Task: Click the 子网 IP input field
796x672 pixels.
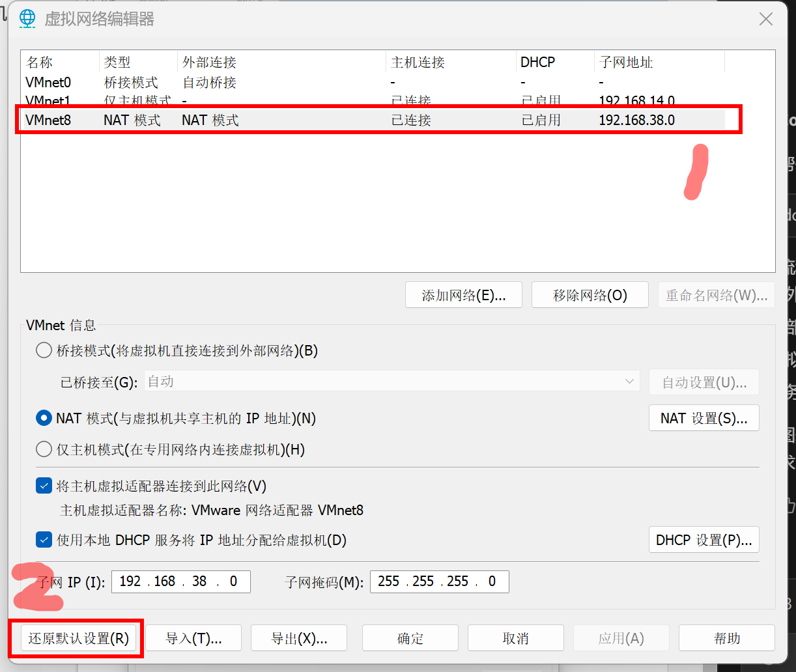Action: pos(181,581)
